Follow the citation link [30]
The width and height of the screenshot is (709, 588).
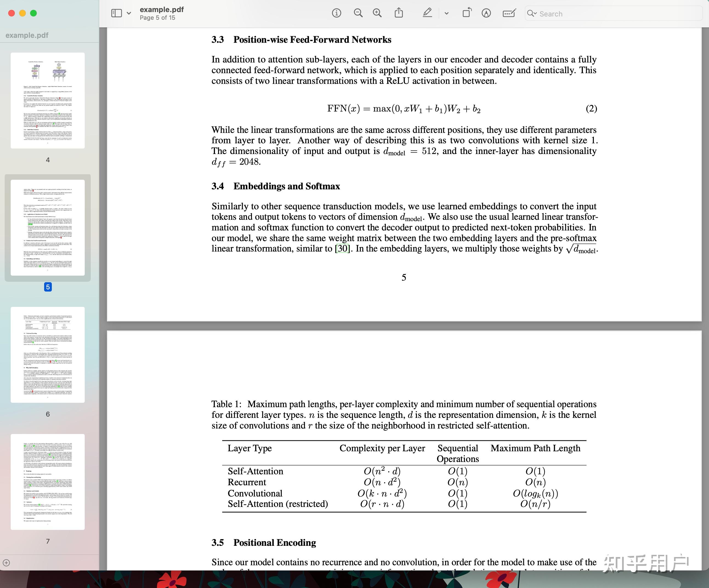[343, 249]
